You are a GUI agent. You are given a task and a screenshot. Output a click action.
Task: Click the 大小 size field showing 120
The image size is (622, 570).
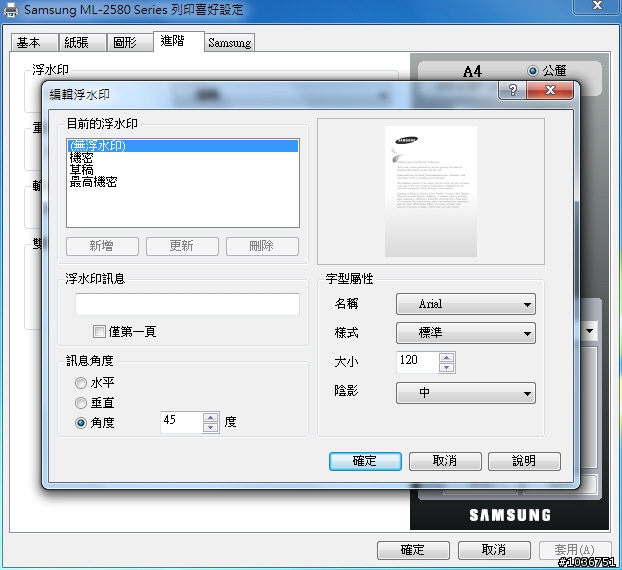pyautogui.click(x=418, y=362)
